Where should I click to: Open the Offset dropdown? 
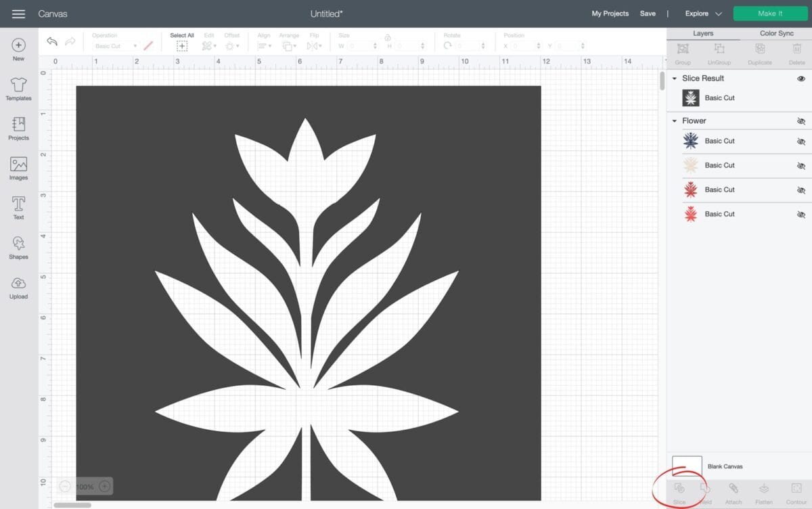231,46
